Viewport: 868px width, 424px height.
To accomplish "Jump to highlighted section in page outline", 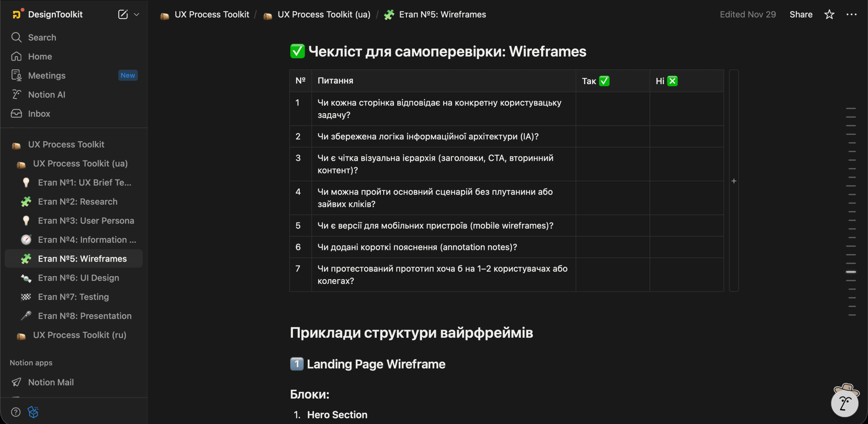I will coord(851,272).
